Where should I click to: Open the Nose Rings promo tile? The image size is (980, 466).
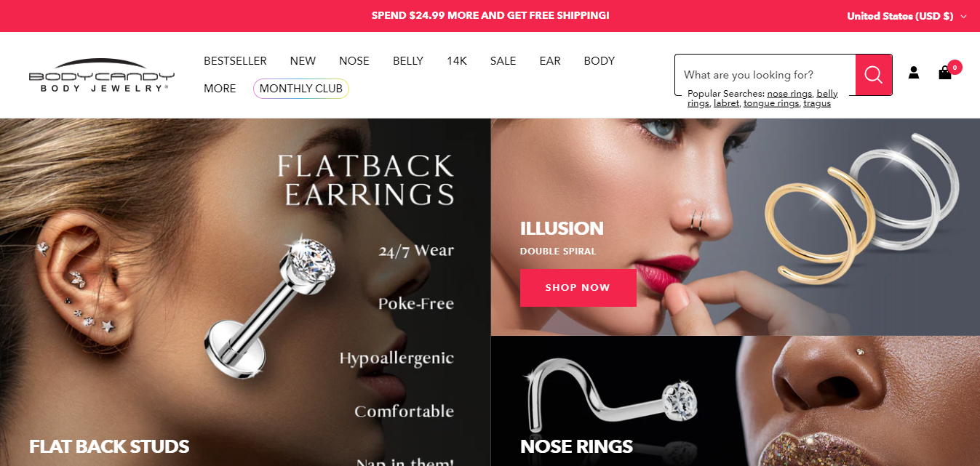(x=736, y=401)
